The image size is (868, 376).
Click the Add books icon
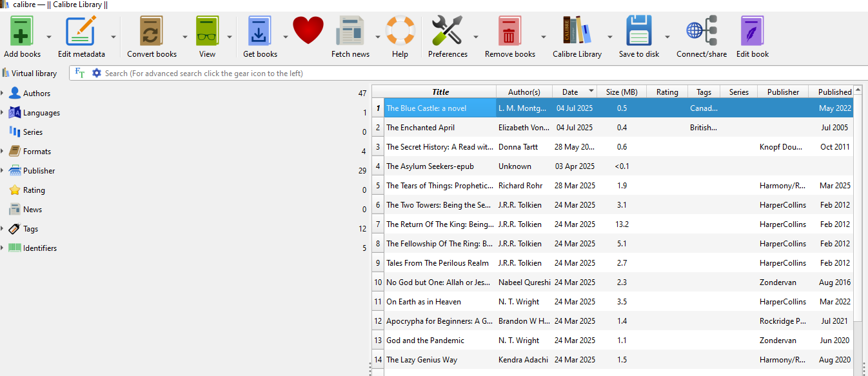point(22,30)
